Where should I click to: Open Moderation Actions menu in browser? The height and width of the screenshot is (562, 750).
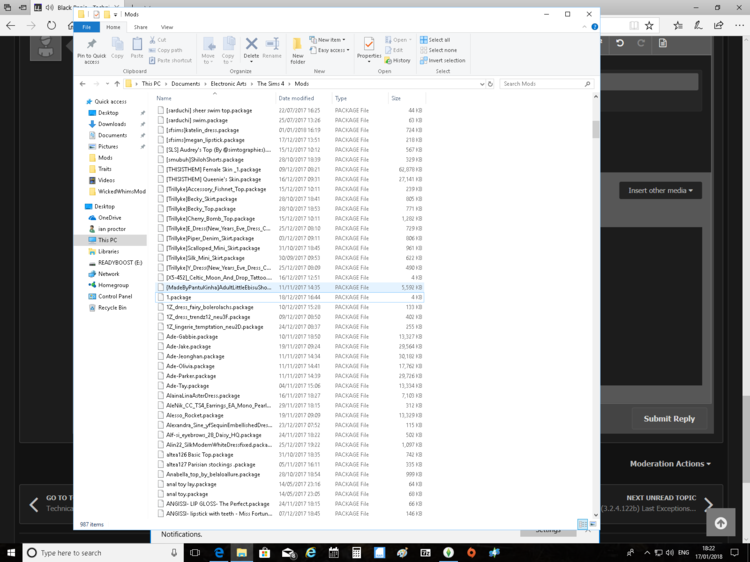coord(670,463)
